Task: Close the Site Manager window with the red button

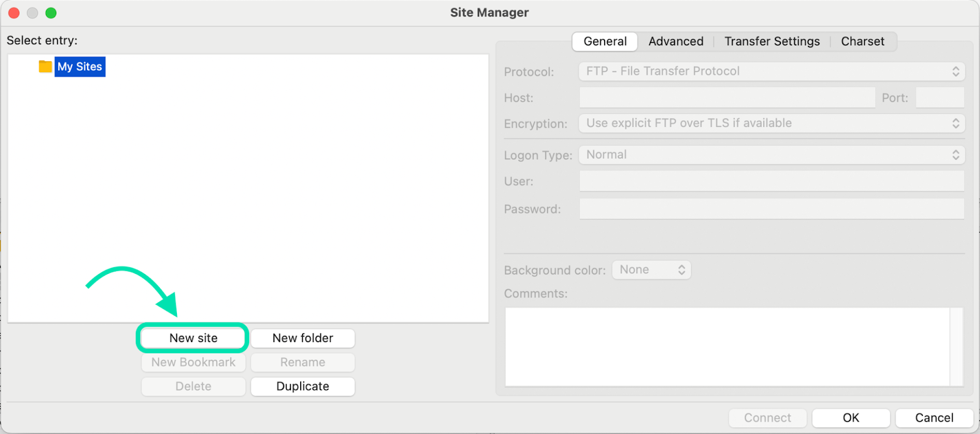Action: click(14, 13)
